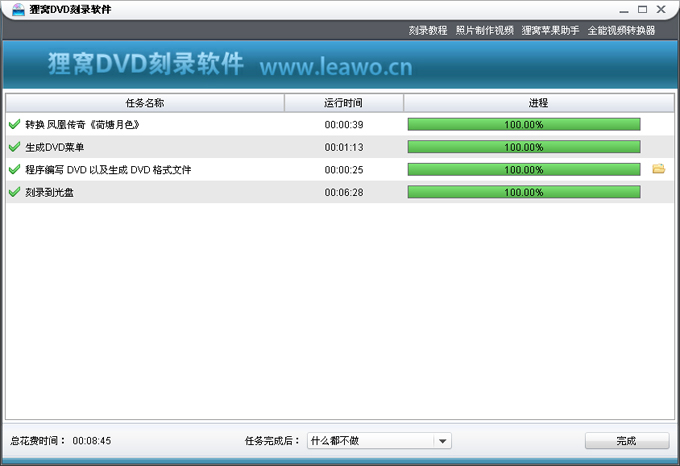Click the 完成 button
The height and width of the screenshot is (466, 680).
pos(627,441)
